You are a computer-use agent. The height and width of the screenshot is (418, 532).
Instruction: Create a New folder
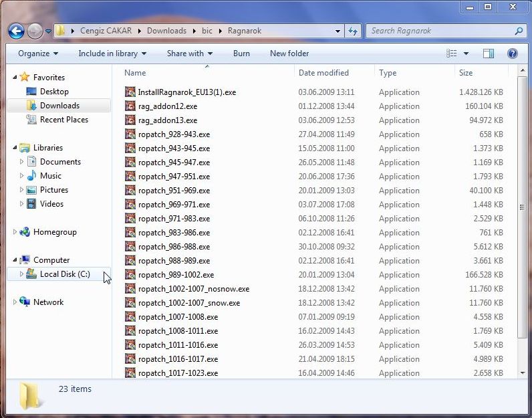[x=289, y=54]
